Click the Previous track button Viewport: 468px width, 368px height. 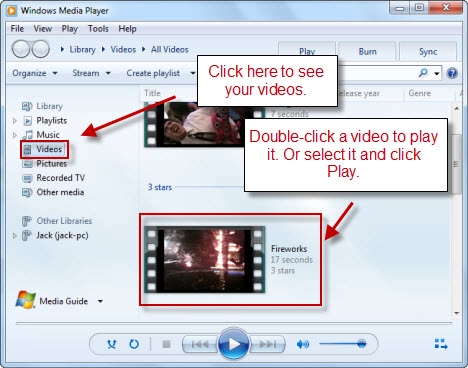pos(200,344)
